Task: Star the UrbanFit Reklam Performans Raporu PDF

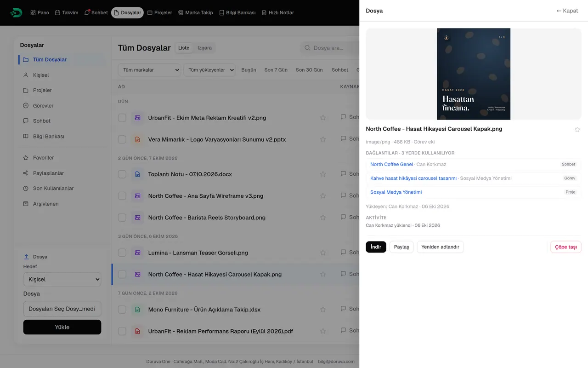Action: coord(323,331)
